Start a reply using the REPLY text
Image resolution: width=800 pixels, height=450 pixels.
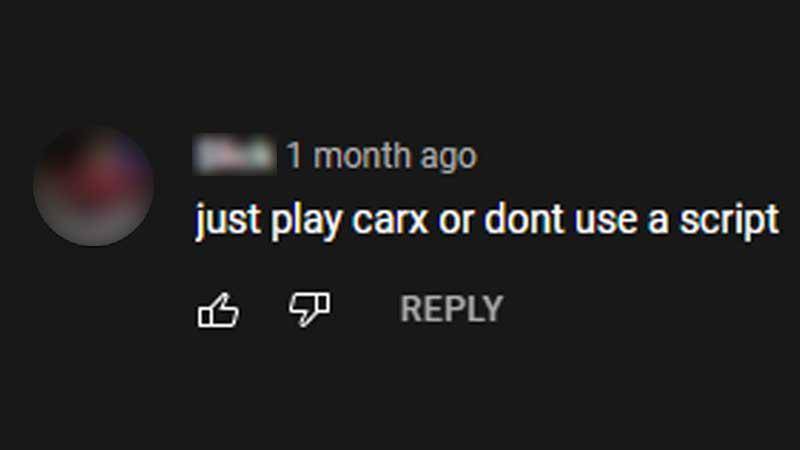point(452,309)
